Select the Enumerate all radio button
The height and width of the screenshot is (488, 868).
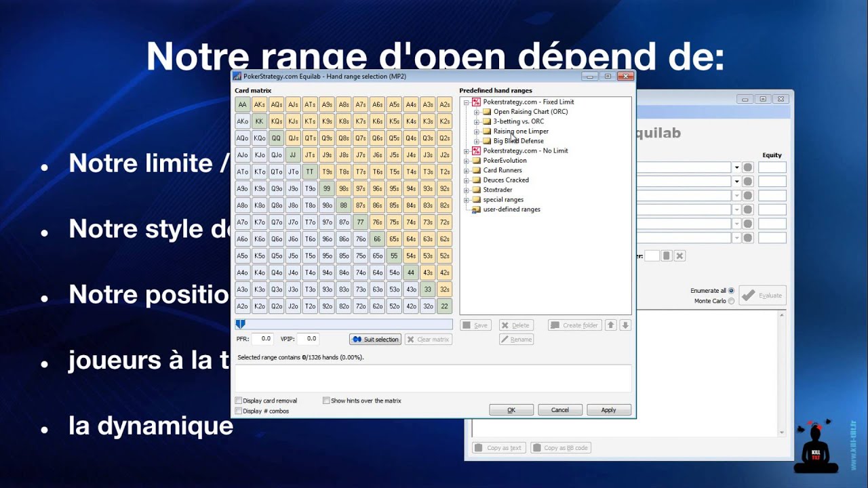(x=731, y=291)
